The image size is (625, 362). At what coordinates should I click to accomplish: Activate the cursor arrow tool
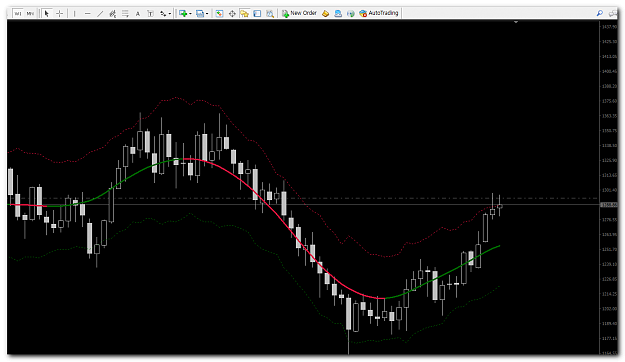point(47,14)
